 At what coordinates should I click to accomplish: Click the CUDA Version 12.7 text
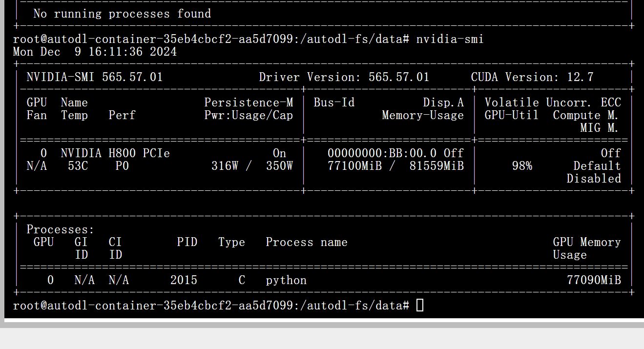click(x=532, y=77)
